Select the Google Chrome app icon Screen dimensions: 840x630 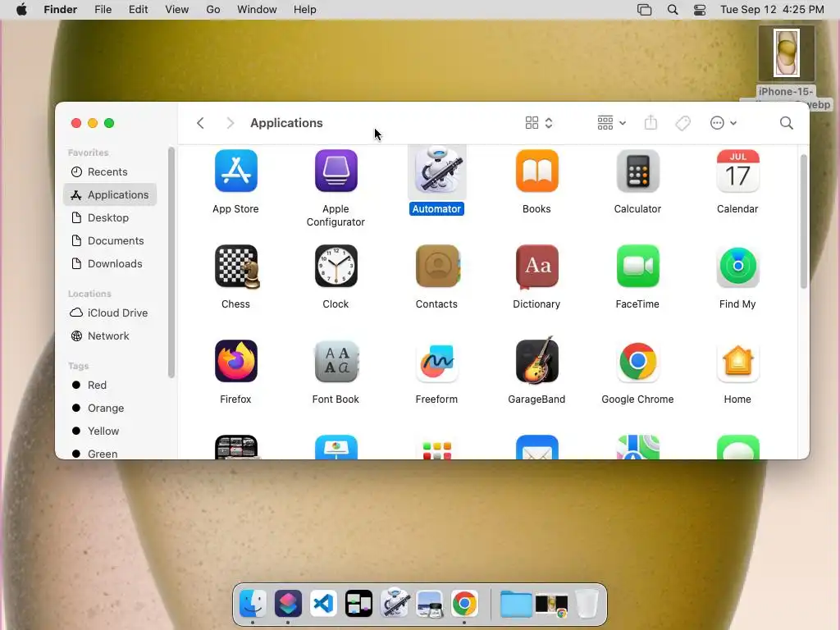coord(637,361)
